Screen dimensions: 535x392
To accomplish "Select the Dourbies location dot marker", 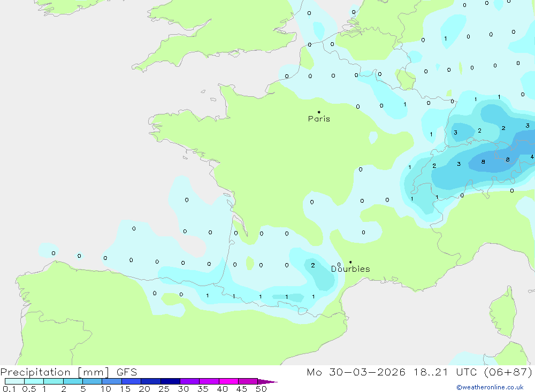I will pos(350,262).
